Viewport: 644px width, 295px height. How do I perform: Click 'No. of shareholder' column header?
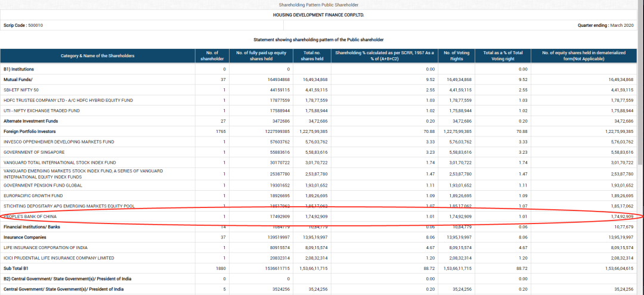click(x=212, y=56)
